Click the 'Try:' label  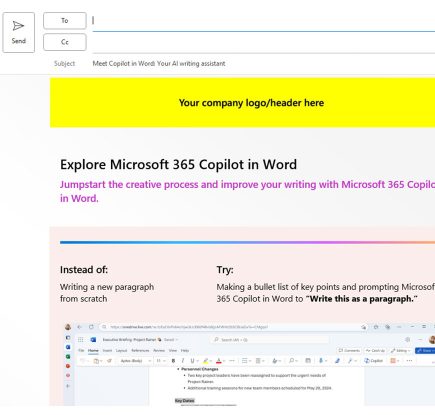tap(225, 270)
